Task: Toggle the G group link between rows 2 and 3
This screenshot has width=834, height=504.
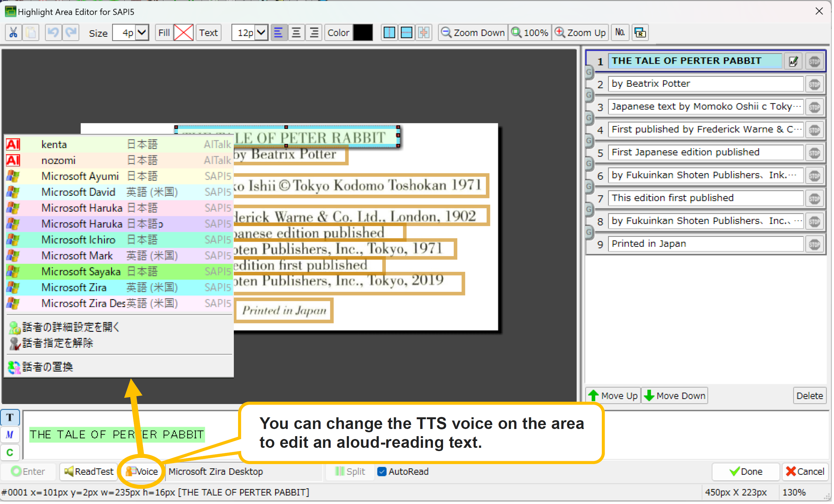Action: [589, 95]
